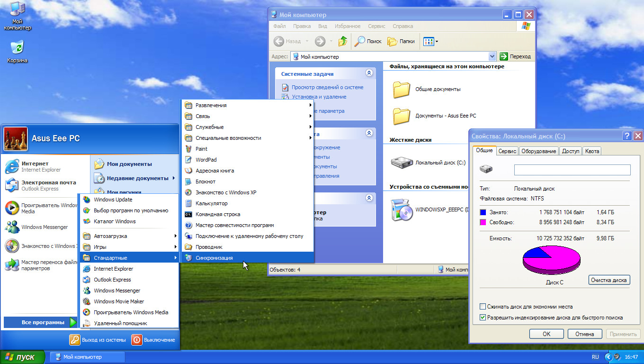Enable compress disk to save space checkbox
Screen dimensions: 644x364
pos(483,307)
